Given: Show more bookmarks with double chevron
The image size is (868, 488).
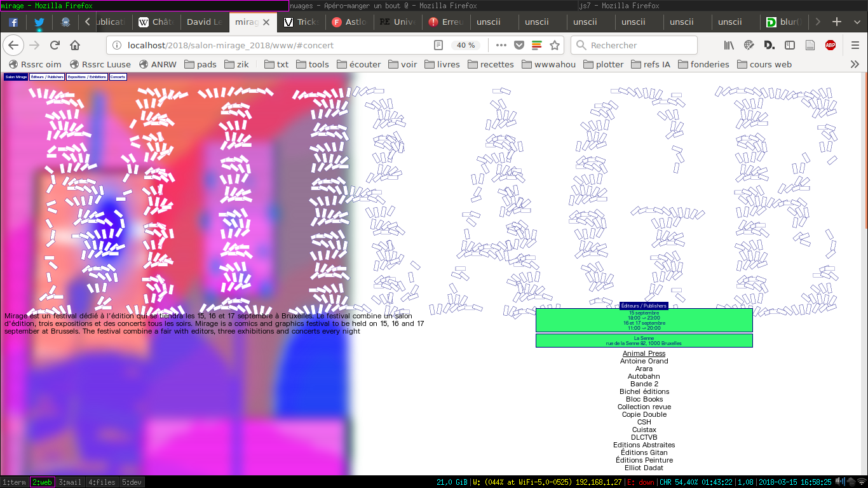Looking at the screenshot, I should point(855,64).
